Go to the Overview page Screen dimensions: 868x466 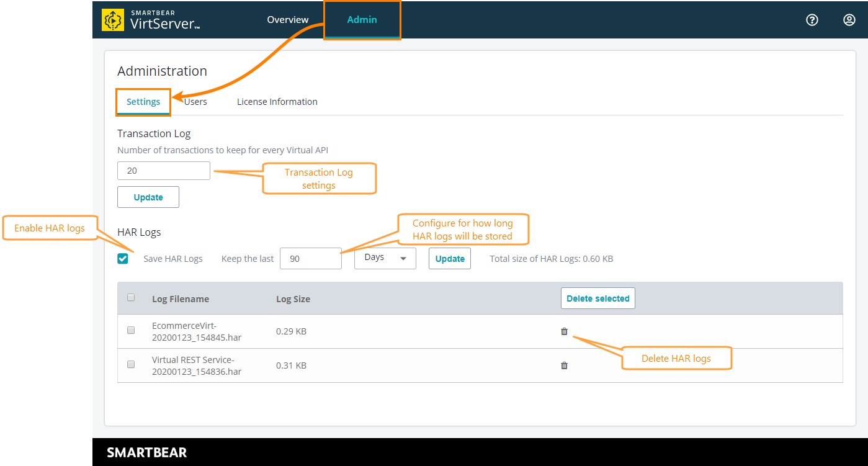point(288,20)
